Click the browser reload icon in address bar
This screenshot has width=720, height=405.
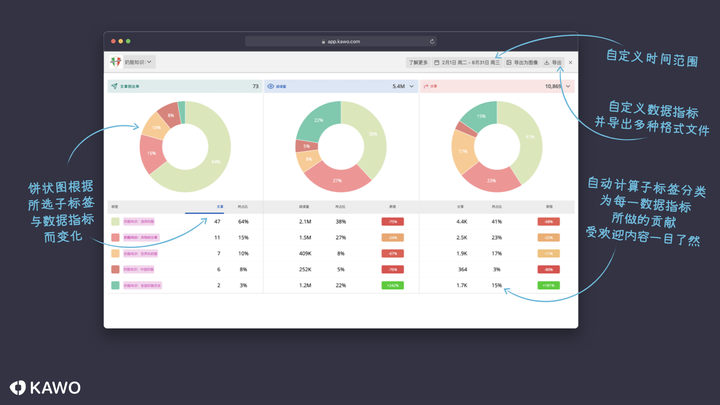point(432,41)
